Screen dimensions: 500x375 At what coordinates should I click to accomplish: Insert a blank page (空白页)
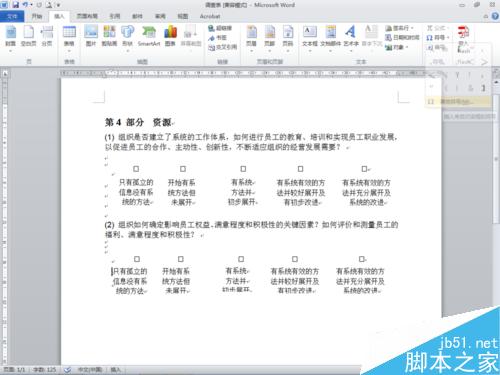28,36
